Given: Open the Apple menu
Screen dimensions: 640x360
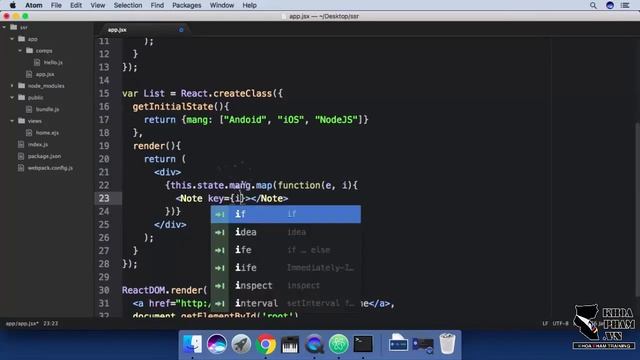Looking at the screenshot, I should (13, 5).
